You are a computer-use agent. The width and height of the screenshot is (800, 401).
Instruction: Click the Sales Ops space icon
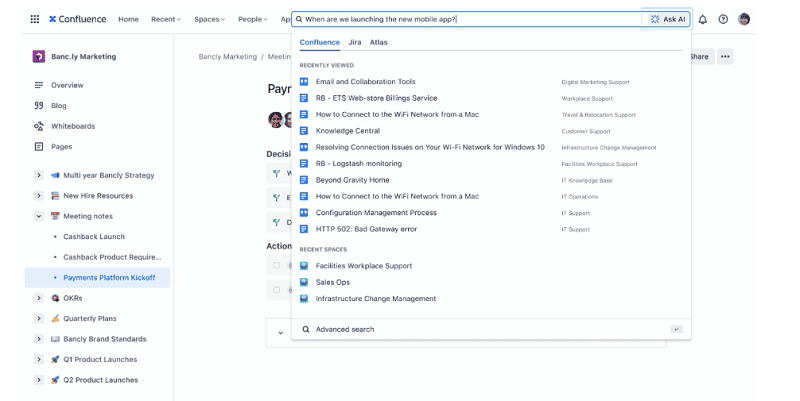pyautogui.click(x=304, y=282)
